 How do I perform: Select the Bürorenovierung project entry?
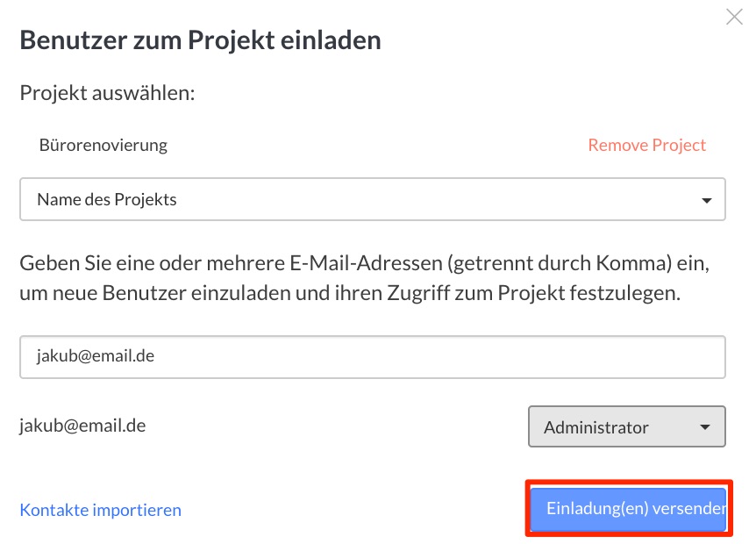pyautogui.click(x=103, y=145)
